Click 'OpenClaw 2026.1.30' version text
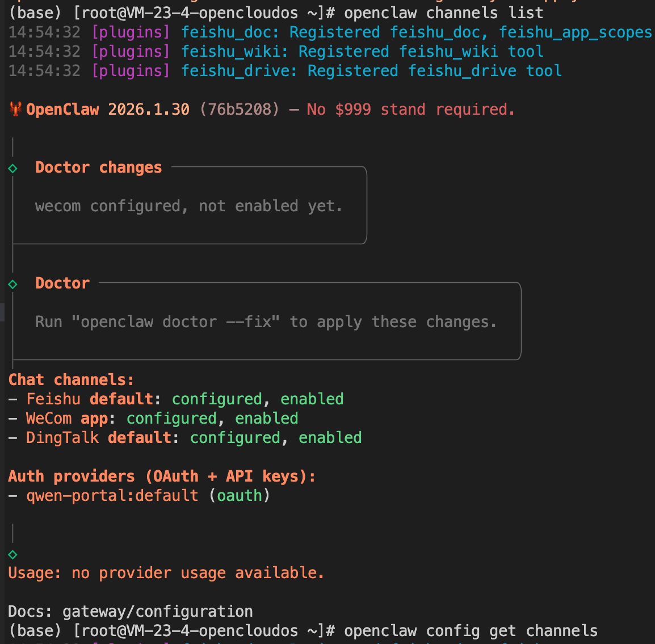The width and height of the screenshot is (655, 644). (x=108, y=110)
